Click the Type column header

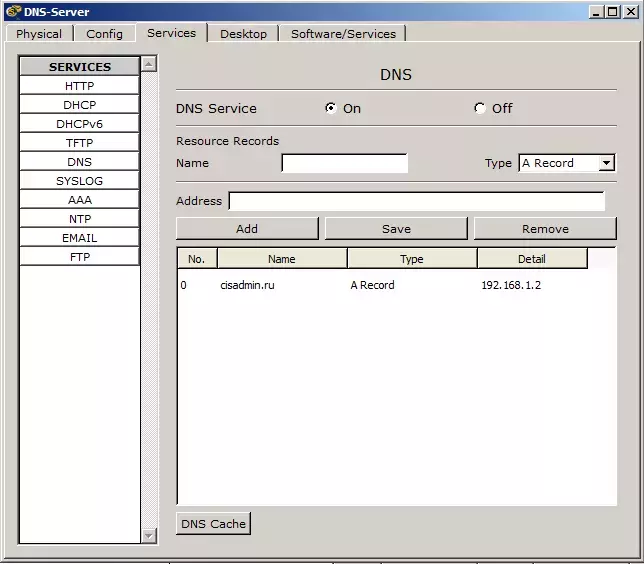[412, 258]
